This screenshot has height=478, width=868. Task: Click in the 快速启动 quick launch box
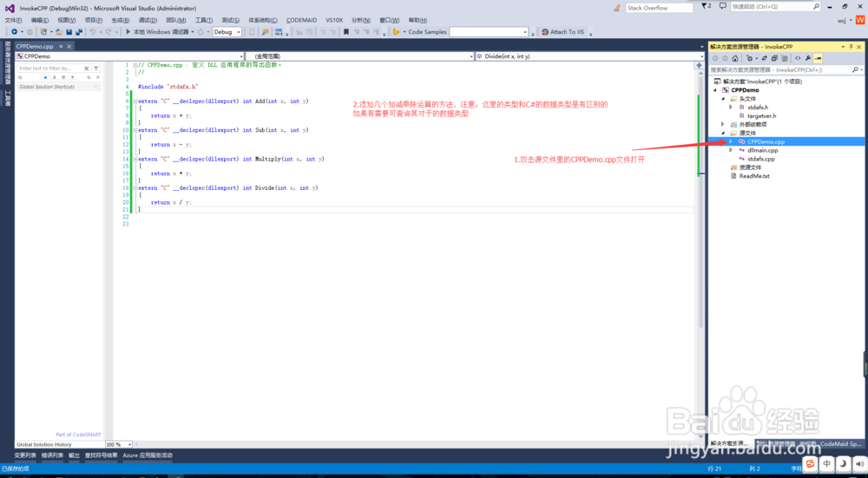coord(775,7)
